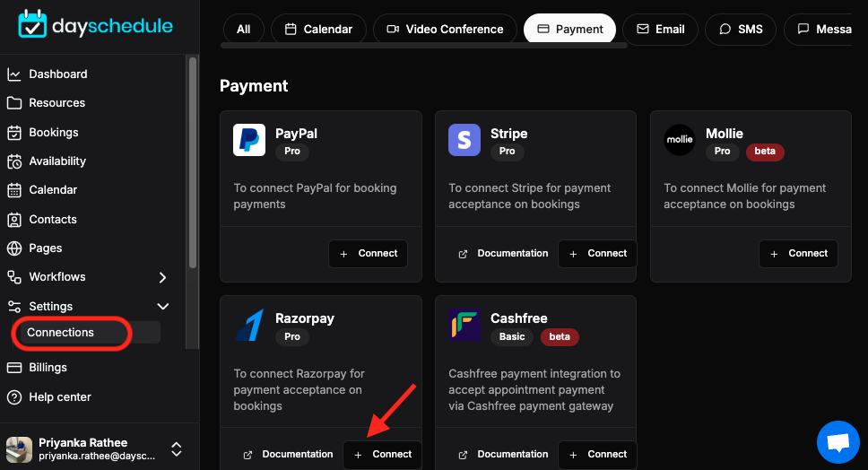The width and height of the screenshot is (868, 470).
Task: Click the Payment section heading
Action: pyautogui.click(x=254, y=86)
